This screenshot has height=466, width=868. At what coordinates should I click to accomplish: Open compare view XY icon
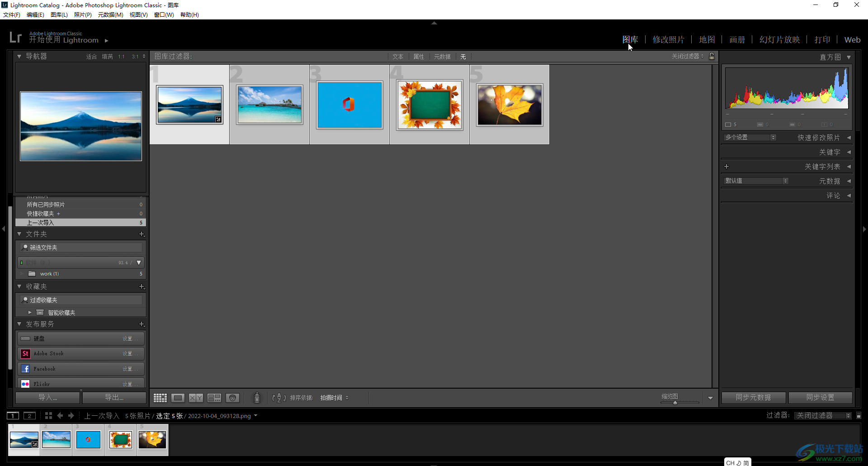[196, 398]
